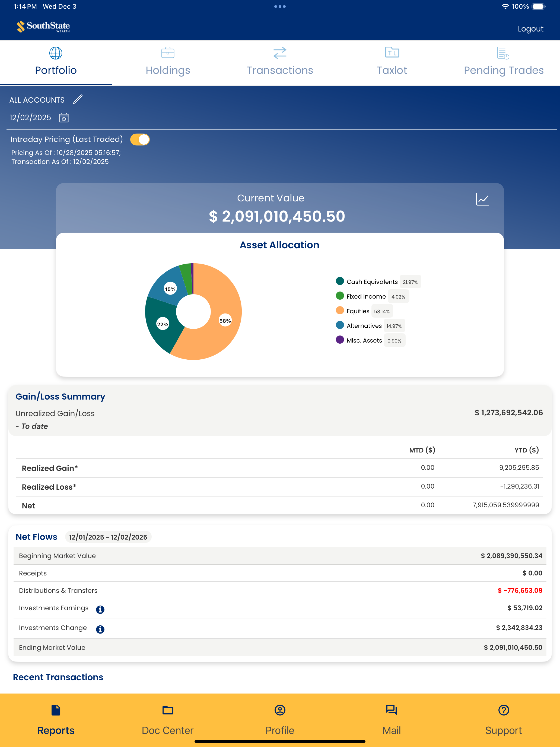Edit the All Accounts selection (pencil)
The height and width of the screenshot is (747, 560).
[78, 100]
